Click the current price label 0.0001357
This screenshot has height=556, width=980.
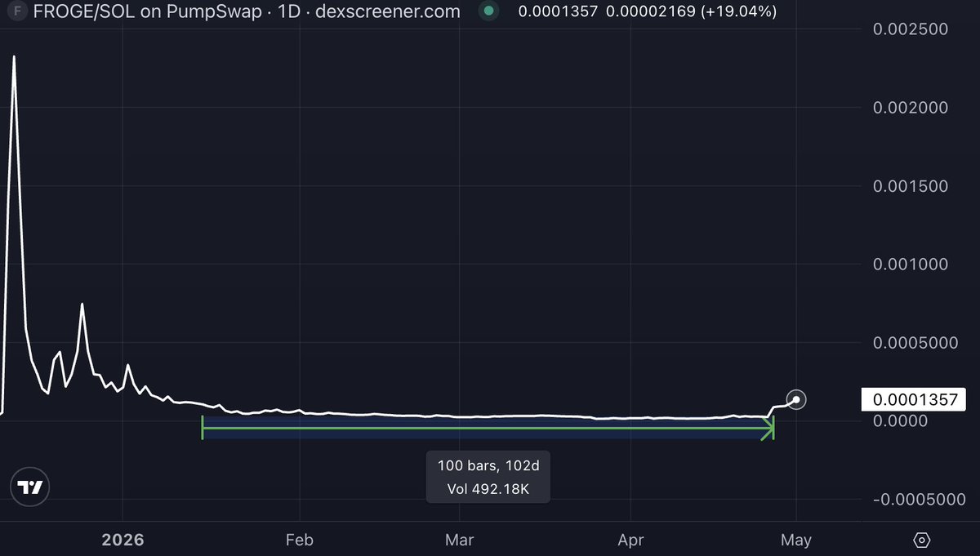pos(915,400)
